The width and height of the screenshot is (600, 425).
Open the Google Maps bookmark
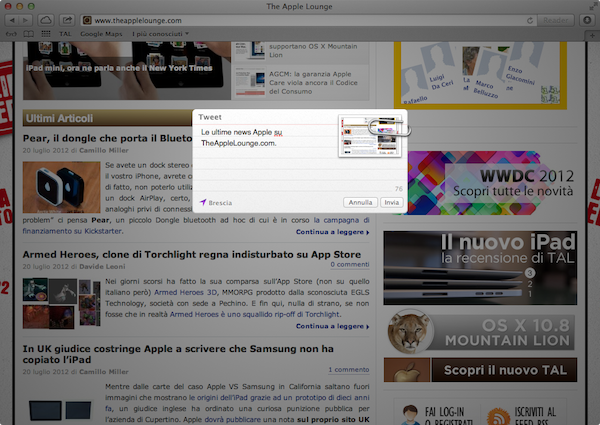(x=101, y=34)
